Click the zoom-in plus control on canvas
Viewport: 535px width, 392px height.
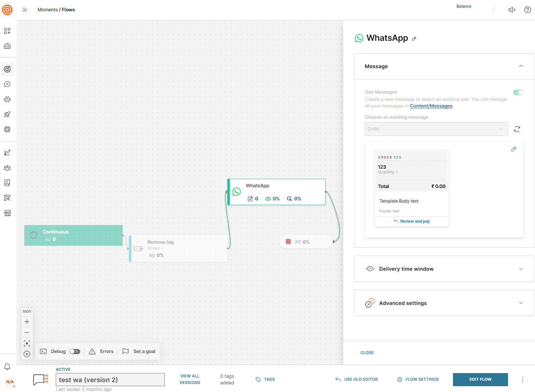point(27,322)
